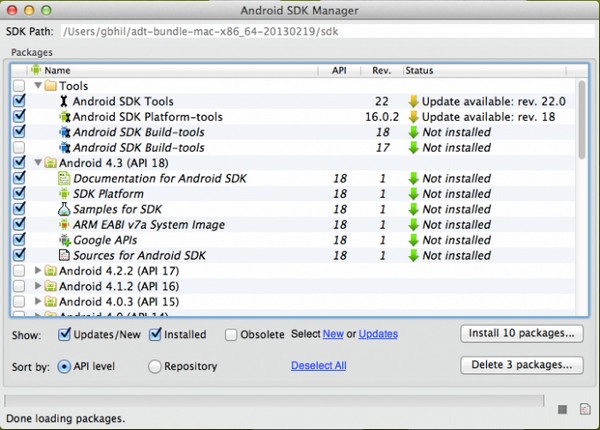Click the Google APIs icon
Screen dimensions: 600x430
tap(65, 240)
